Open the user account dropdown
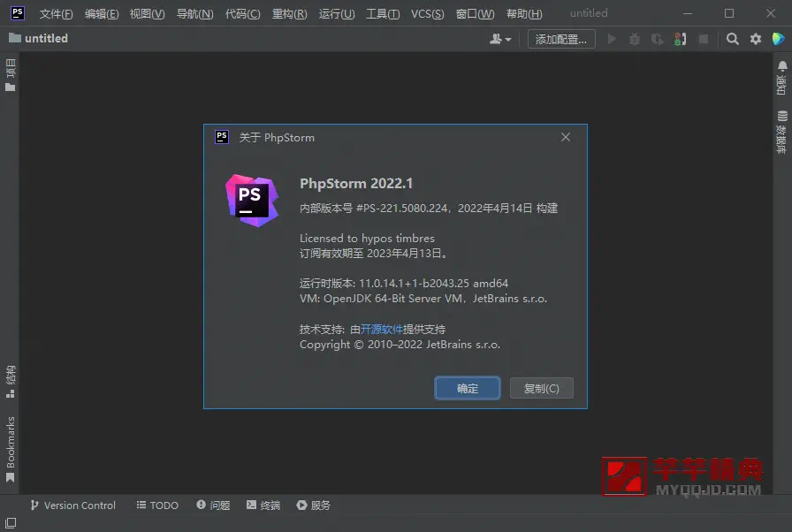This screenshot has width=792, height=532. click(500, 39)
